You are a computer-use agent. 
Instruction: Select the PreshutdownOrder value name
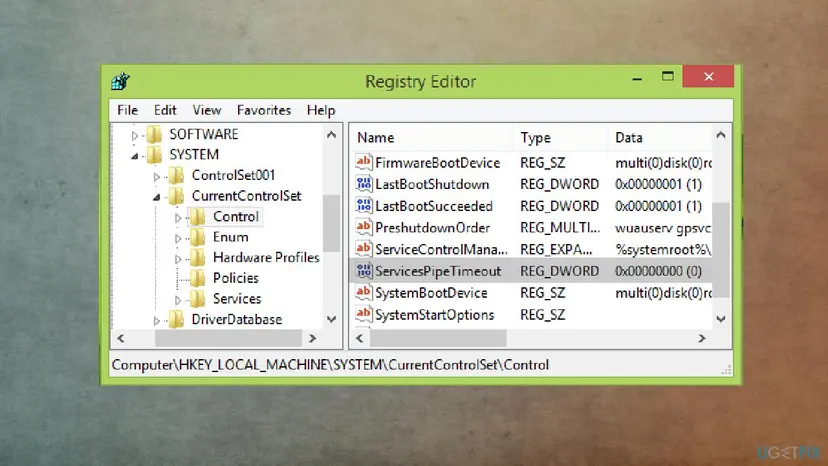coord(432,228)
